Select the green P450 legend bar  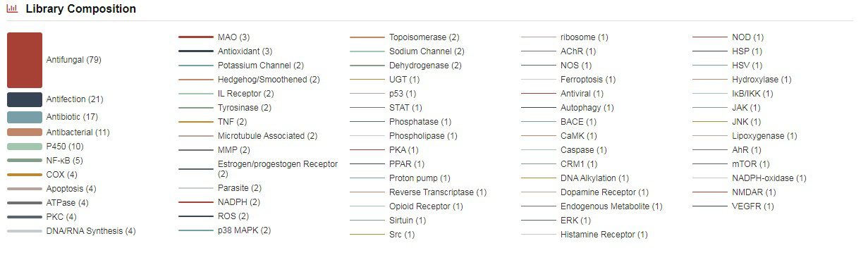25,147
